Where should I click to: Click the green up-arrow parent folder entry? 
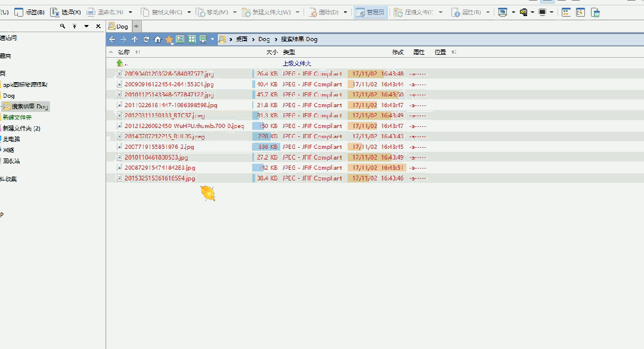point(119,63)
